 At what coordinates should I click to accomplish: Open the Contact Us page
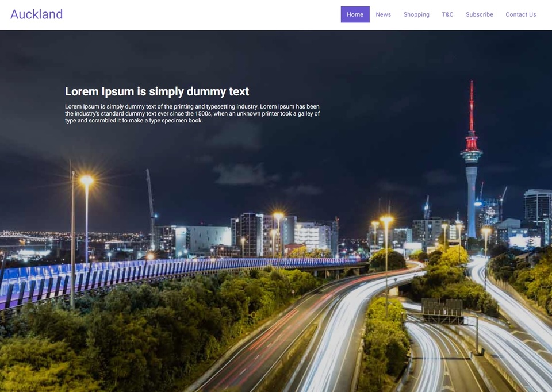(521, 14)
